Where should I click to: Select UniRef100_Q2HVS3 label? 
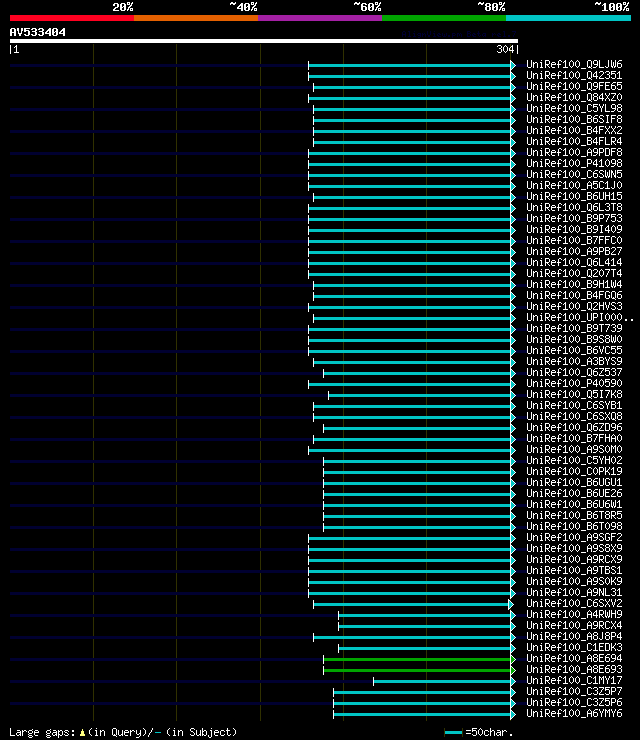(574, 306)
